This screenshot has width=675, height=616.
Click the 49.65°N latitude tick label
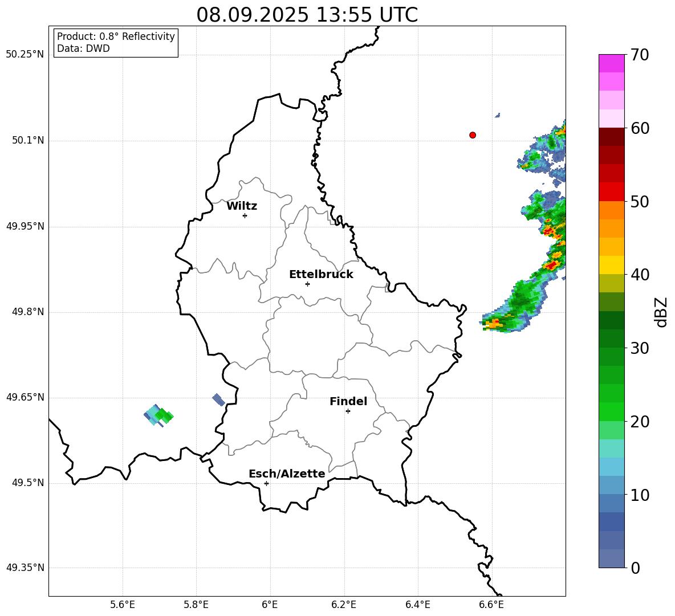click(25, 397)
